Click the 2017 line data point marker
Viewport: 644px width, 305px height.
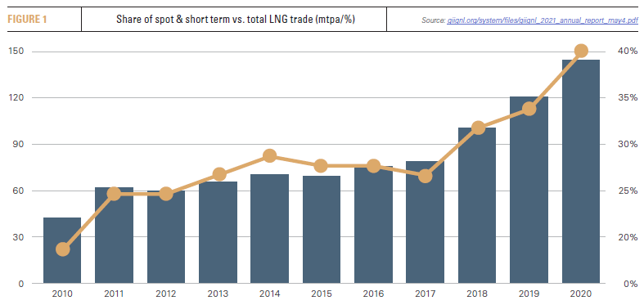pyautogui.click(x=425, y=176)
